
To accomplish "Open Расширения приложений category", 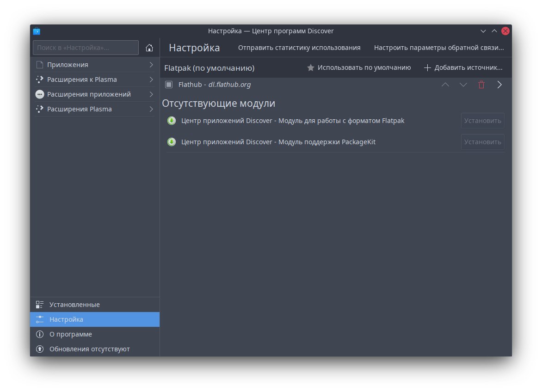I will click(95, 94).
